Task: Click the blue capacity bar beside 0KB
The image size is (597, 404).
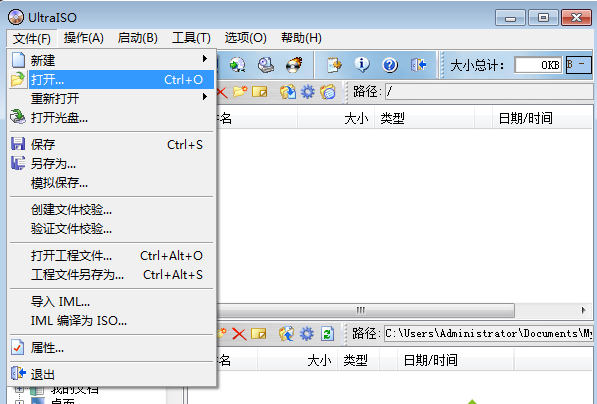Action: coord(579,65)
